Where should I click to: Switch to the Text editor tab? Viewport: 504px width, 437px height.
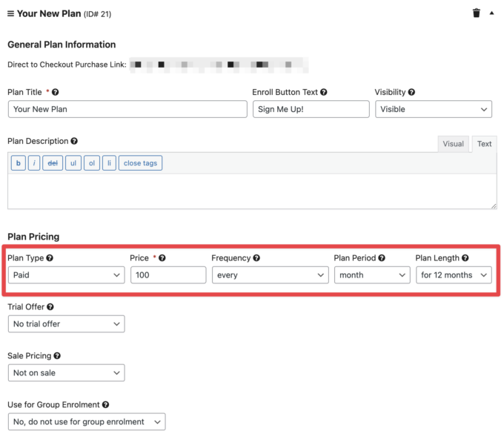[484, 144]
